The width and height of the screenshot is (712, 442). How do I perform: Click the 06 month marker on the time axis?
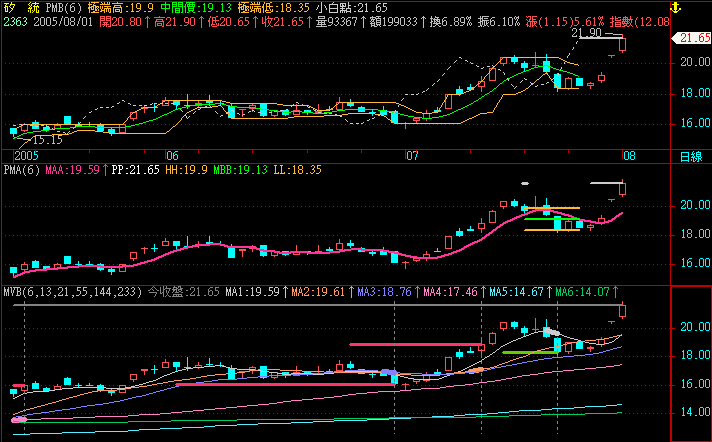[x=172, y=156]
